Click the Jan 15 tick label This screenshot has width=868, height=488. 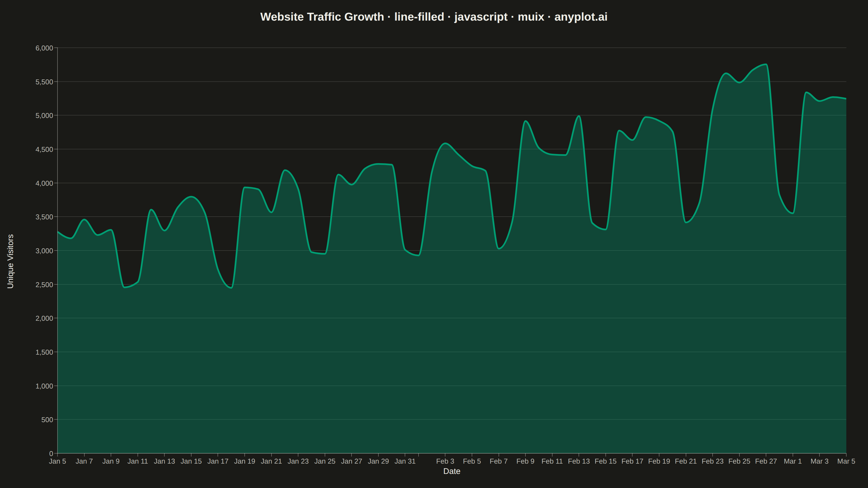pyautogui.click(x=191, y=461)
